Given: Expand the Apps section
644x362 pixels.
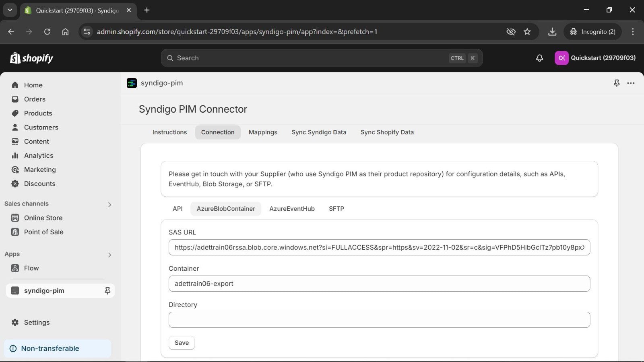Looking at the screenshot, I should (x=109, y=255).
